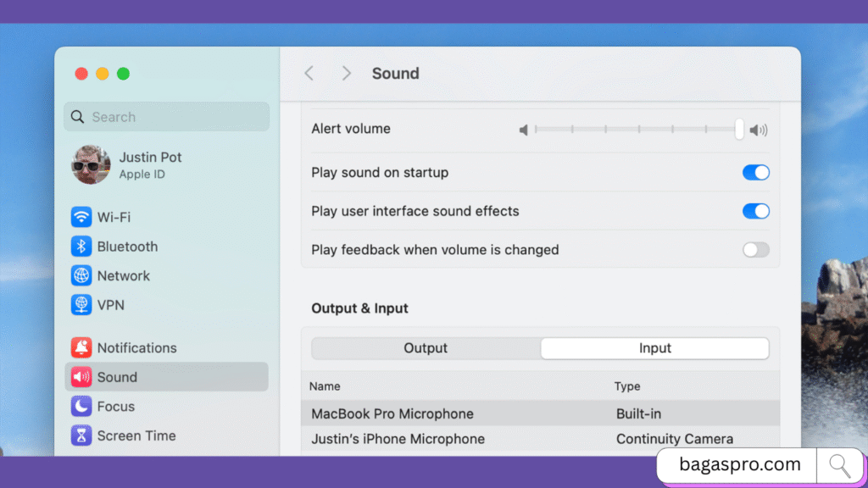Open Wi-Fi settings via its sidebar icon
868x488 pixels.
pyautogui.click(x=81, y=217)
